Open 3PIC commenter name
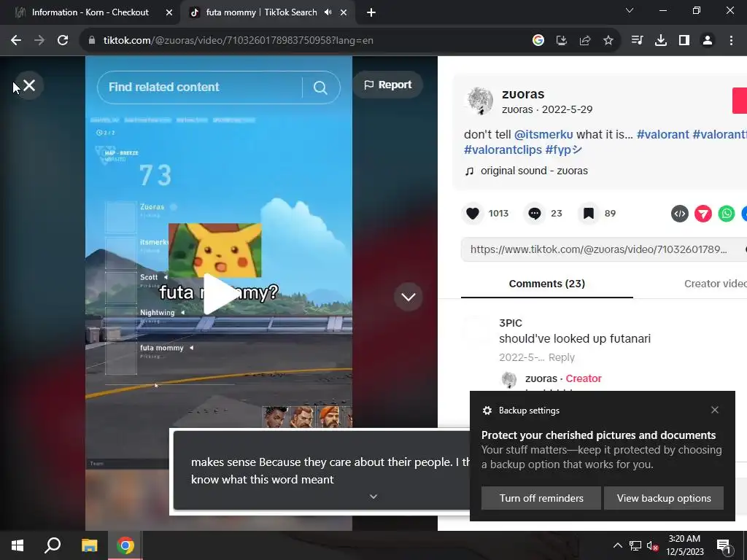Viewport: 747px width, 560px height. [x=510, y=323]
